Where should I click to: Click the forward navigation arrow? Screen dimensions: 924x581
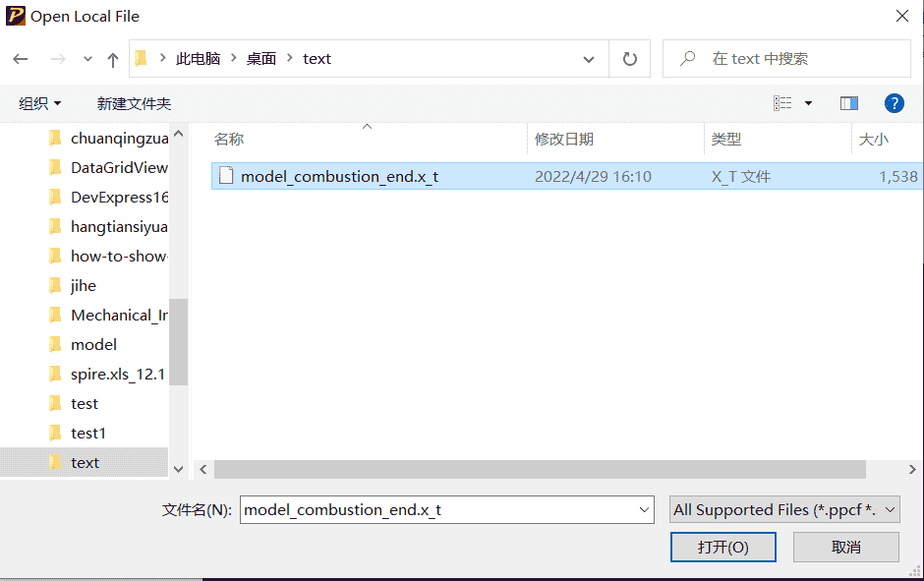pyautogui.click(x=58, y=59)
